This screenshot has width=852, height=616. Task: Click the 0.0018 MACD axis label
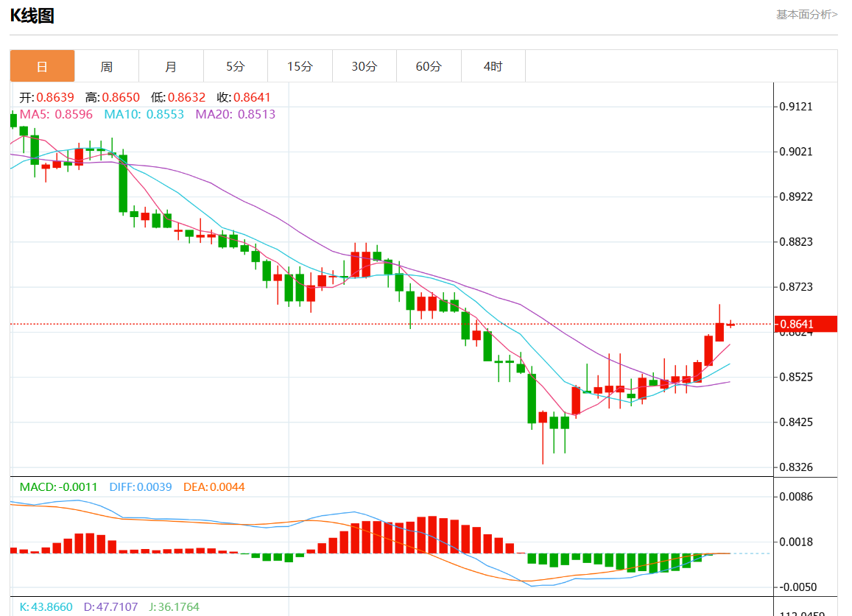coord(796,542)
